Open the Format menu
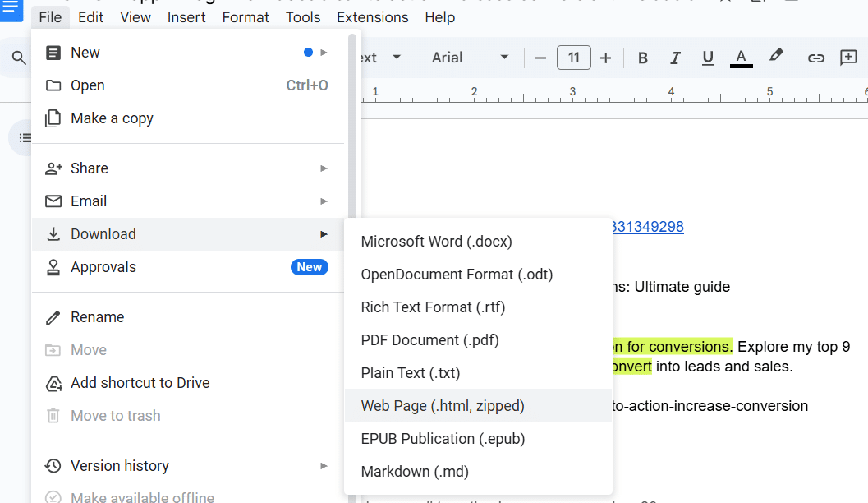868x503 pixels. pos(246,17)
